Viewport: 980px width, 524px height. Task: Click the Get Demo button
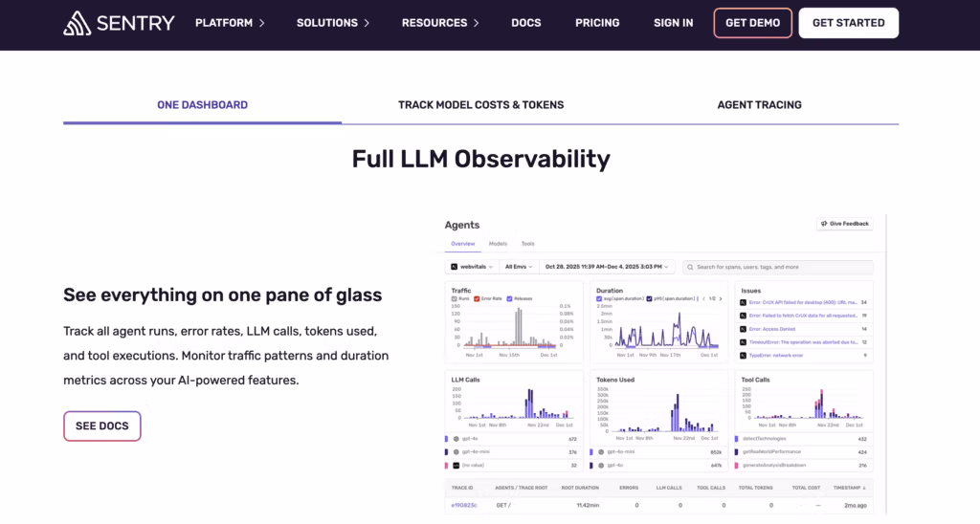(752, 23)
